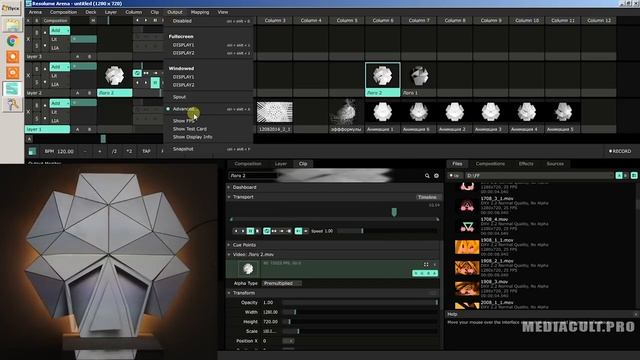
Task: Clear layer 2 with its X button
Action: tap(28, 76)
